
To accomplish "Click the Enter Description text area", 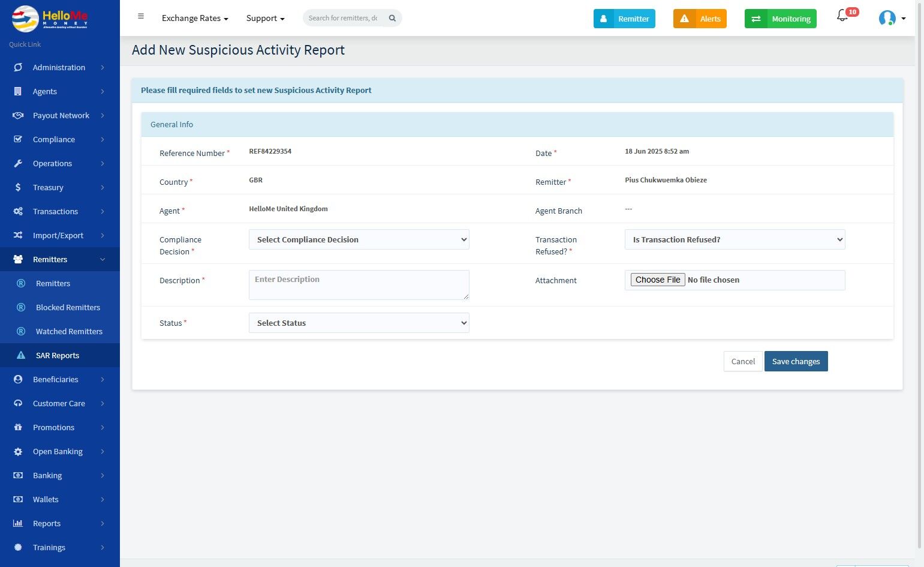I will (359, 284).
